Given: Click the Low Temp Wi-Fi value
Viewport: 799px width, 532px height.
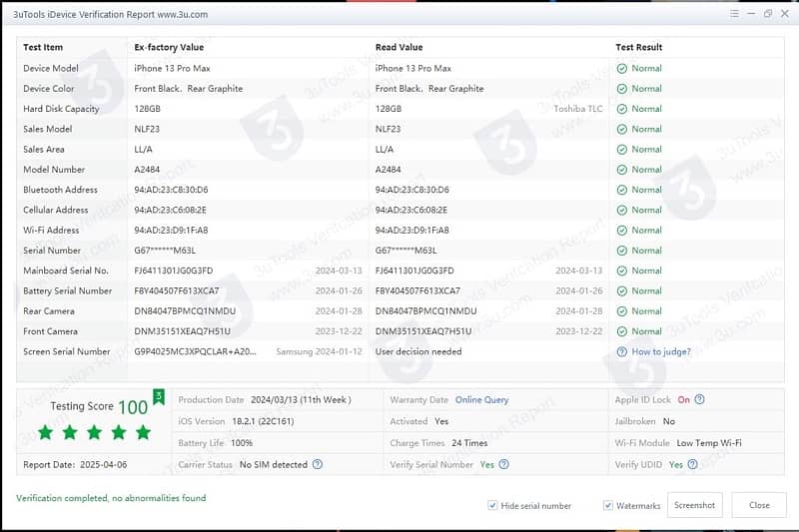Looking at the screenshot, I should point(709,443).
